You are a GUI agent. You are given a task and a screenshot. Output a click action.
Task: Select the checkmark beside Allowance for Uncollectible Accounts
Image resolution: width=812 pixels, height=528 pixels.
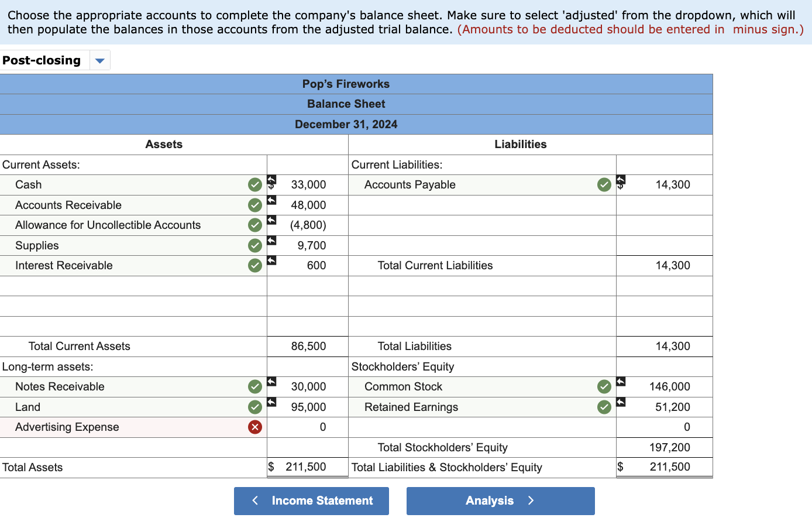click(x=254, y=225)
